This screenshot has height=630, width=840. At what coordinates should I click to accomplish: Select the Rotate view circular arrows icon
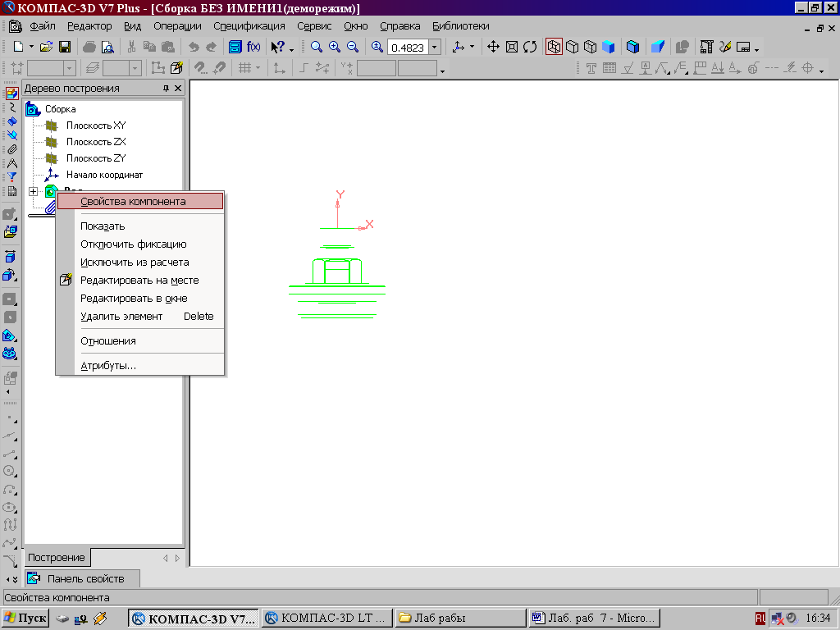coord(530,47)
